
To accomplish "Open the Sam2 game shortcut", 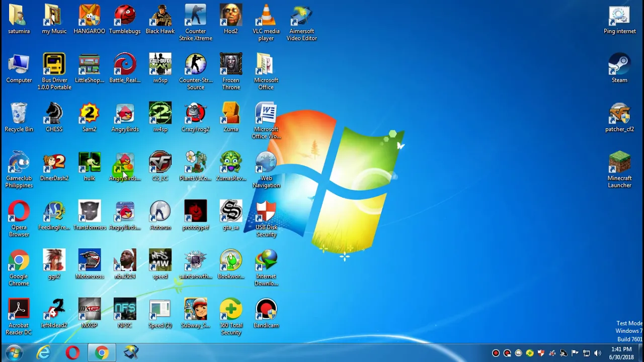I will (89, 118).
